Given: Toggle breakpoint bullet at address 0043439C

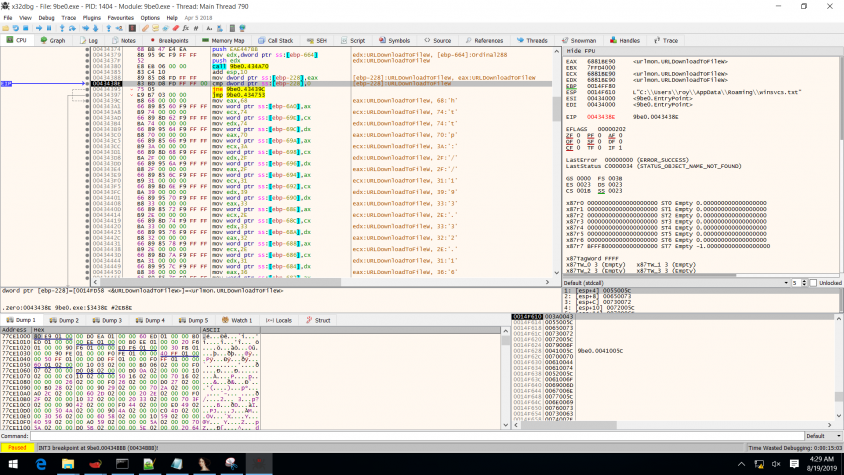Looking at the screenshot, I should coord(87,101).
